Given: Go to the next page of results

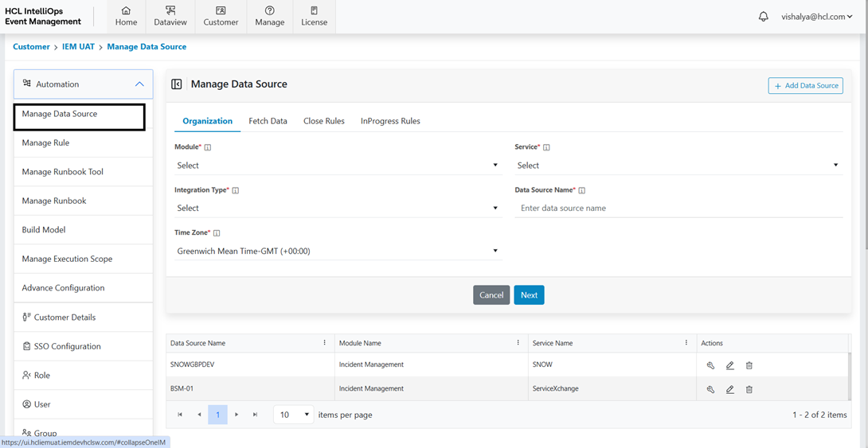Looking at the screenshot, I should click(237, 415).
